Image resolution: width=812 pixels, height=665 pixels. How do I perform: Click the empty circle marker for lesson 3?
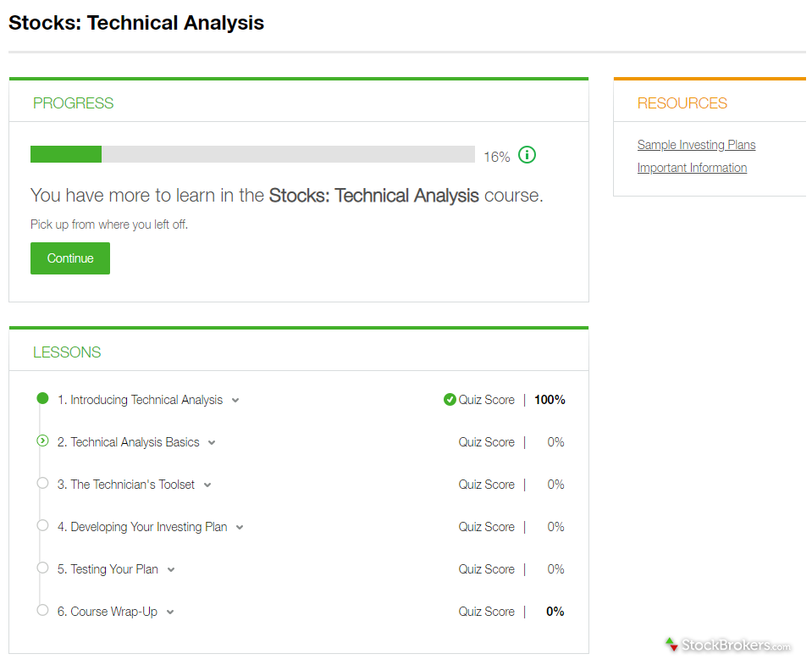[x=43, y=483]
